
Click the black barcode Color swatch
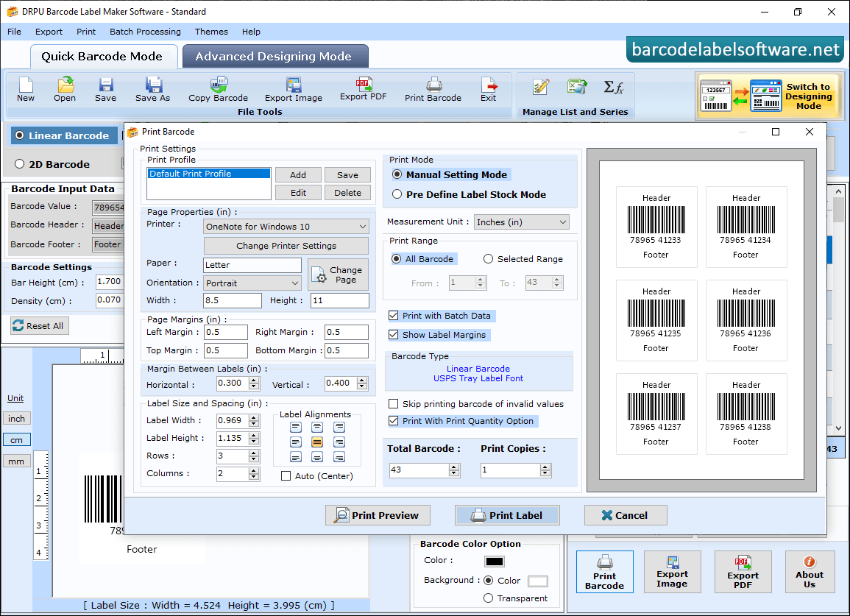click(495, 562)
